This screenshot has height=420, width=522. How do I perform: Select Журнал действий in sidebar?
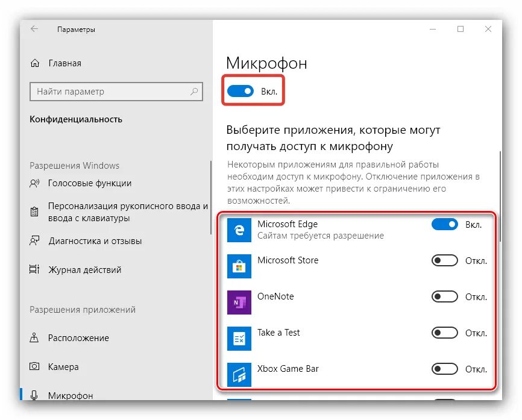(x=85, y=269)
